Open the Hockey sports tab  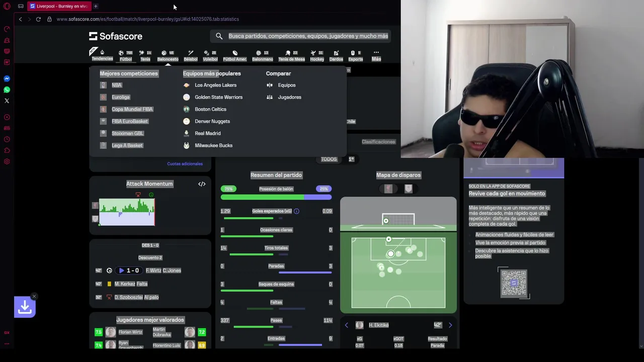click(317, 55)
